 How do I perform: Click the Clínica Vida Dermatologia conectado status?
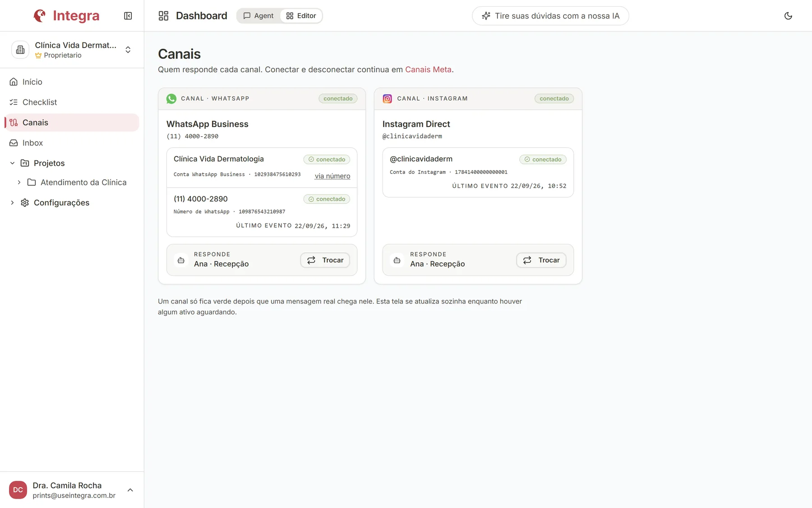coord(327,159)
